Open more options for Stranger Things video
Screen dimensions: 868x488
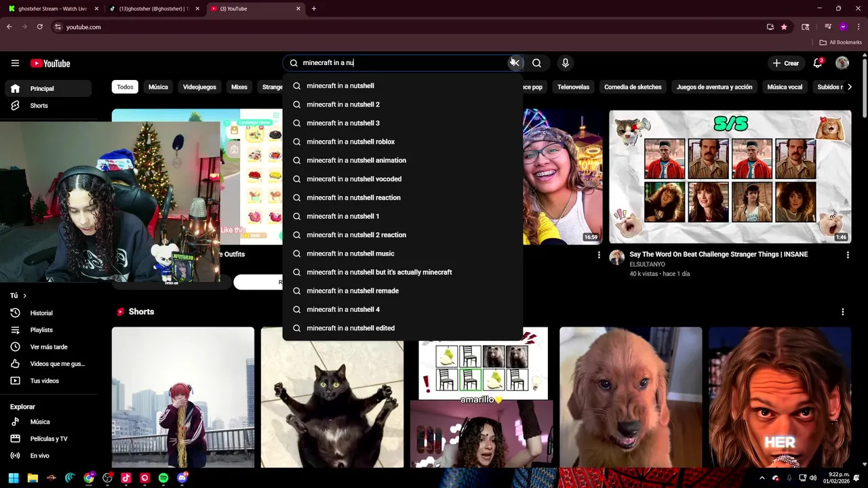848,255
